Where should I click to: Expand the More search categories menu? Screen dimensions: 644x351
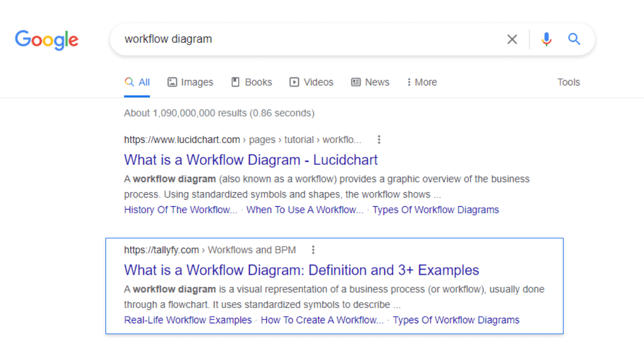422,82
